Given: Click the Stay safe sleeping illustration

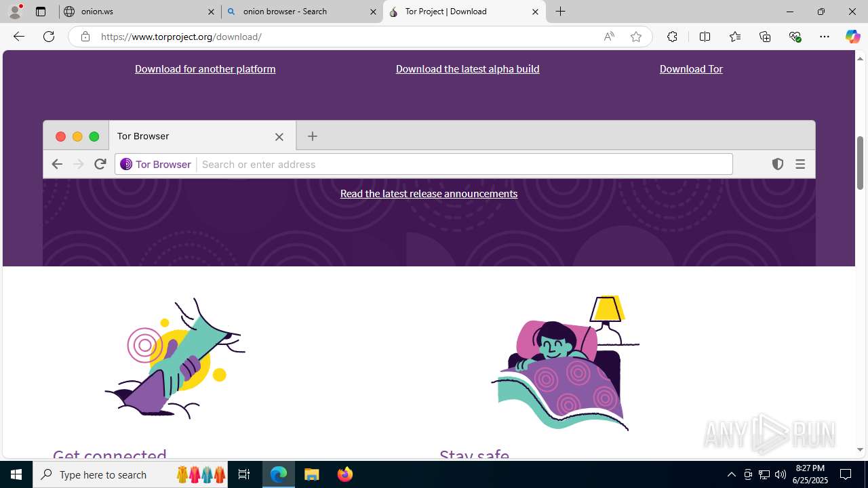Looking at the screenshot, I should (x=566, y=363).
